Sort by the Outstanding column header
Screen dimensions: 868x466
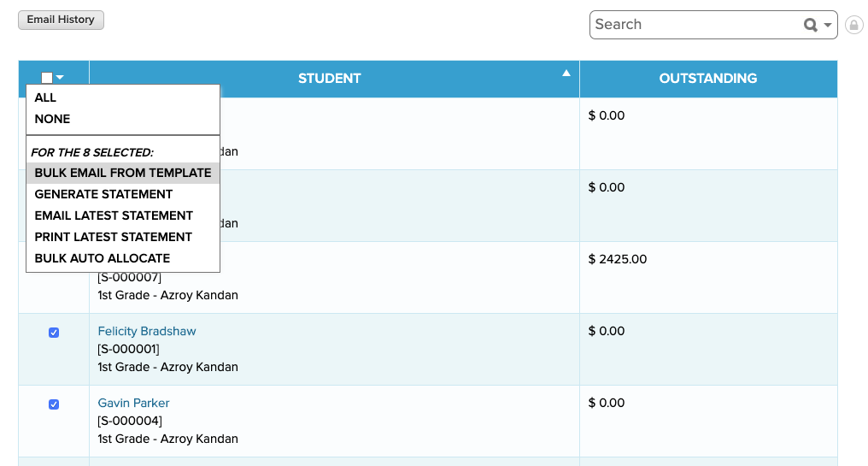708,79
